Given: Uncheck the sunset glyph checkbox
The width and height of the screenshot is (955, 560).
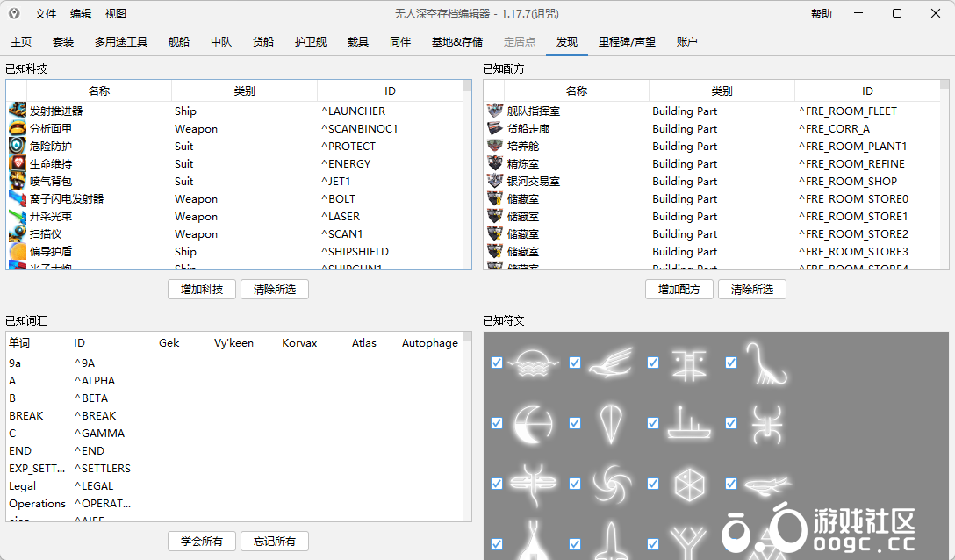Looking at the screenshot, I should click(497, 363).
